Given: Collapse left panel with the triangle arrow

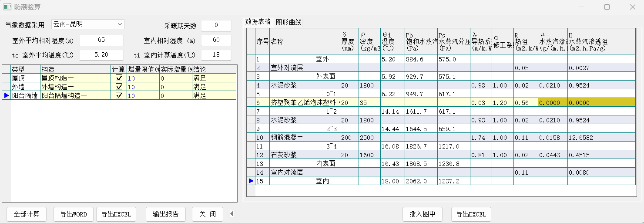Looking at the screenshot, I should tap(231, 214).
